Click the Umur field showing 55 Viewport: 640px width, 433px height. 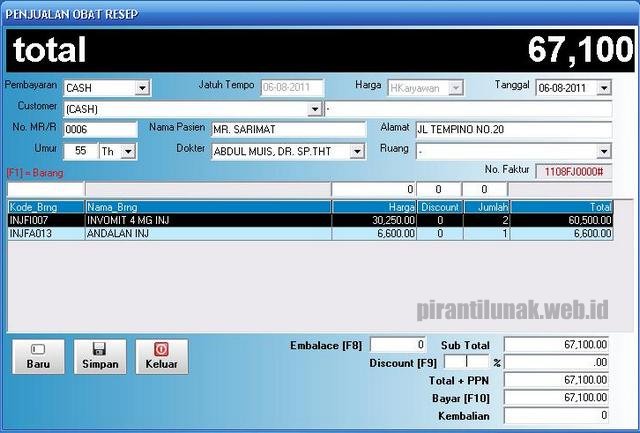tap(81, 151)
